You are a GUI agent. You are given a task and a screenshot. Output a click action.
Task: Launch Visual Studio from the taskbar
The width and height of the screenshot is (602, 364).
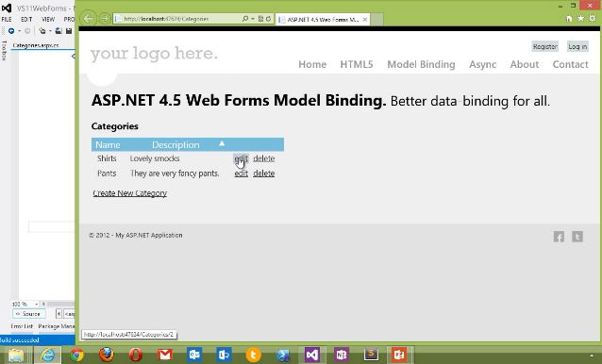coord(312,355)
